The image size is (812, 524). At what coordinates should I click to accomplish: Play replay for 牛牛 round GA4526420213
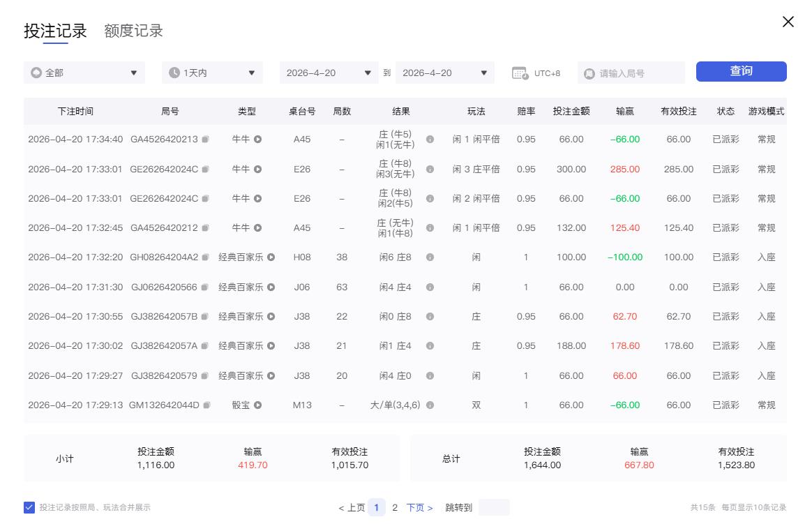[x=258, y=140]
